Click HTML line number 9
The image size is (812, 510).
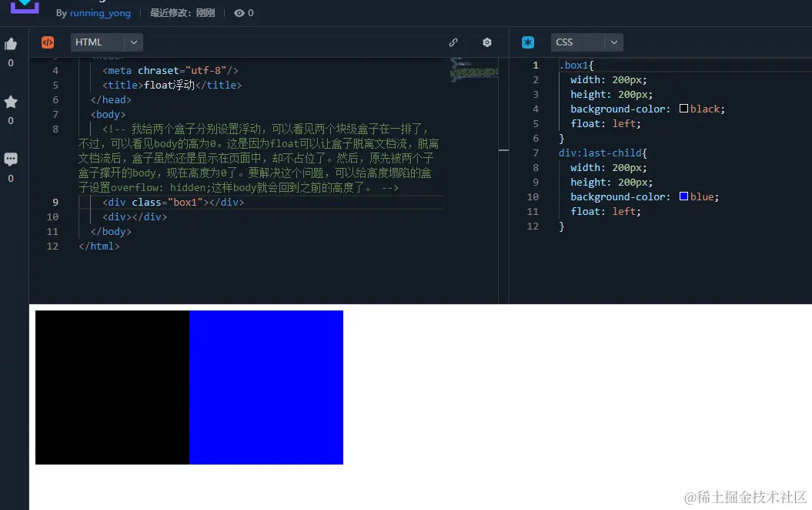point(55,202)
